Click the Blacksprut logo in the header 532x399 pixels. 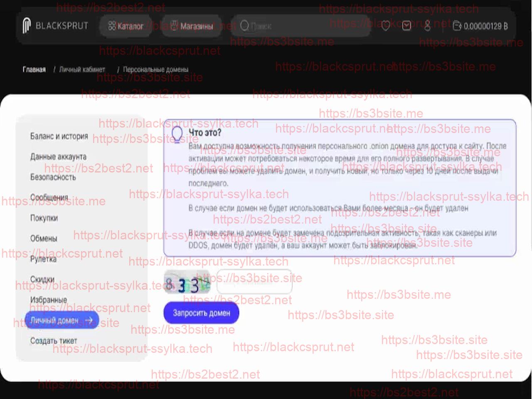pyautogui.click(x=55, y=26)
